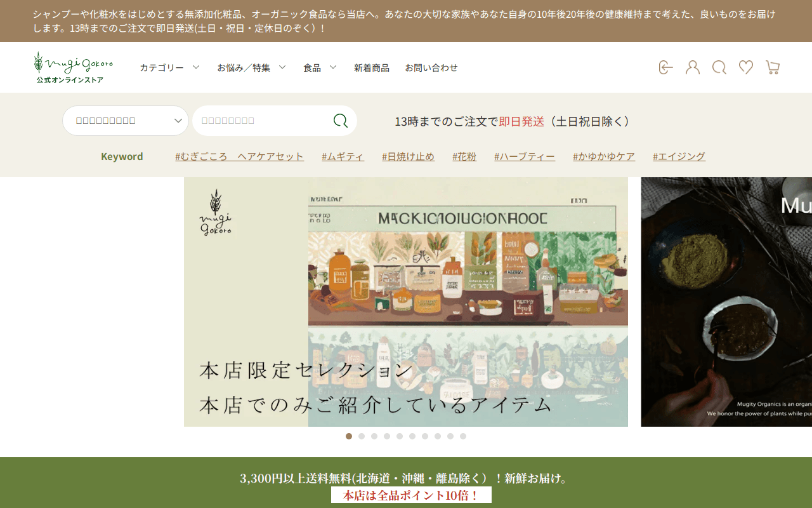The image size is (812, 508).
Task: Click the 即日発送 red text
Action: tap(521, 121)
